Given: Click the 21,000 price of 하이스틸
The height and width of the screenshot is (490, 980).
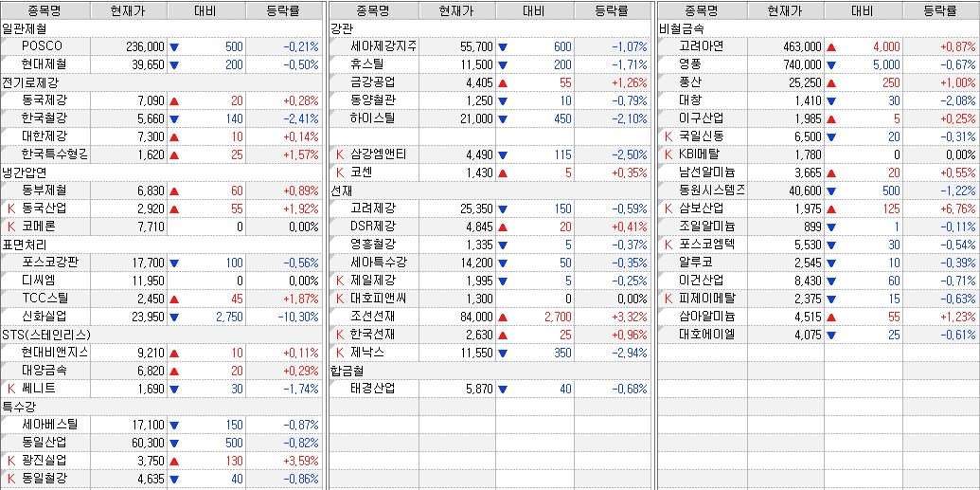Looking at the screenshot, I should pos(477,118).
